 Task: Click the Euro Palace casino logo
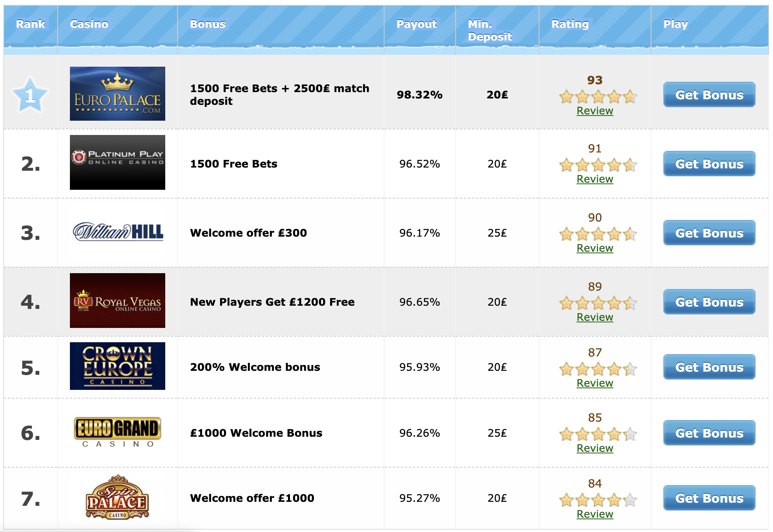click(x=117, y=94)
